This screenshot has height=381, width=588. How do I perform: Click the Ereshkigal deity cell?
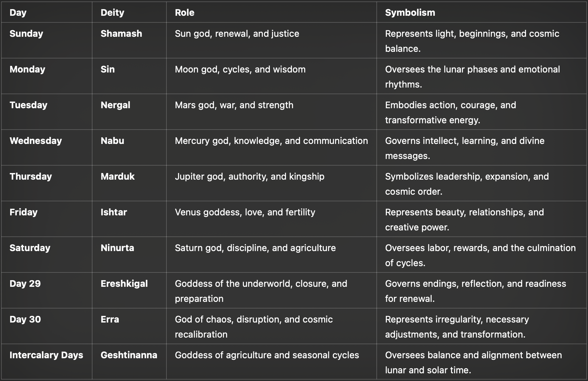pos(124,284)
